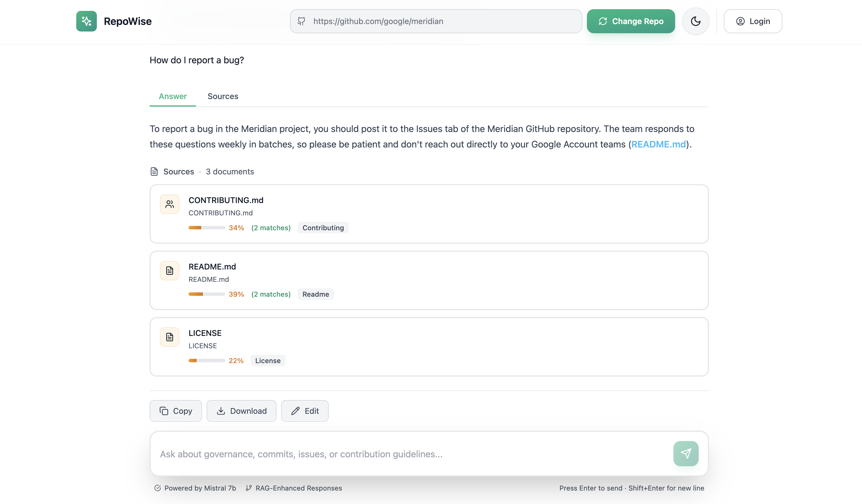The width and height of the screenshot is (862, 504).
Task: Click the branch icon next to RAG-Enhanced Responses
Action: click(x=249, y=488)
